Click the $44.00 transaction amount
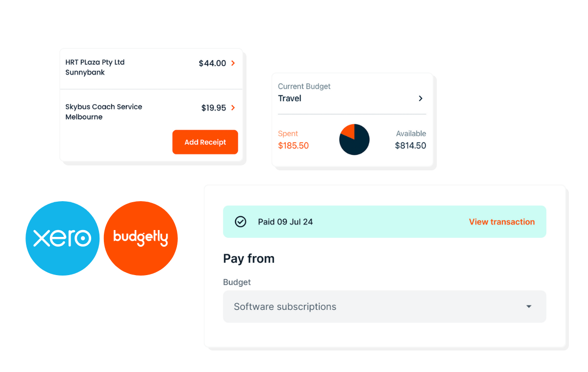The image size is (588, 372). 213,63
